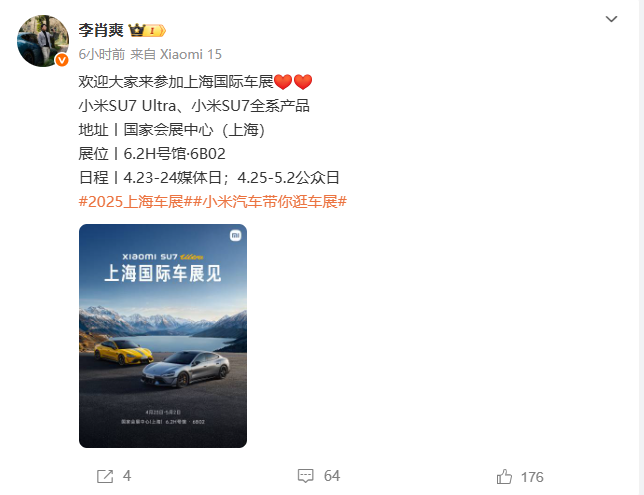
Task: Click the comment count 64
Action: (x=332, y=476)
